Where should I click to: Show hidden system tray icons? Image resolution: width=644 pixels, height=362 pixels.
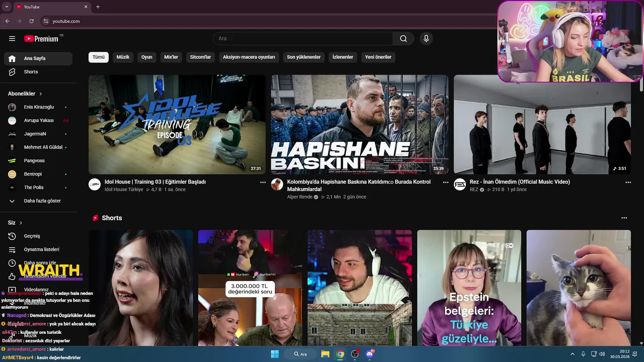572,354
